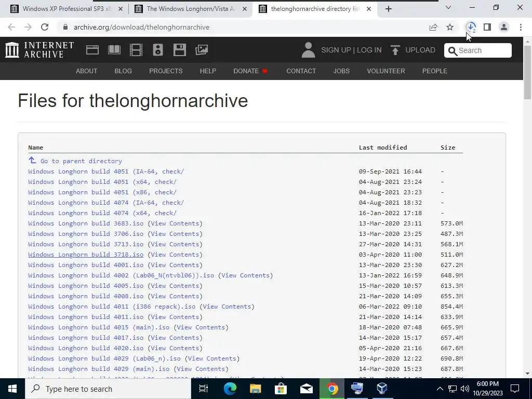
Task: Open the volume control in system tray
Action: tap(465, 389)
